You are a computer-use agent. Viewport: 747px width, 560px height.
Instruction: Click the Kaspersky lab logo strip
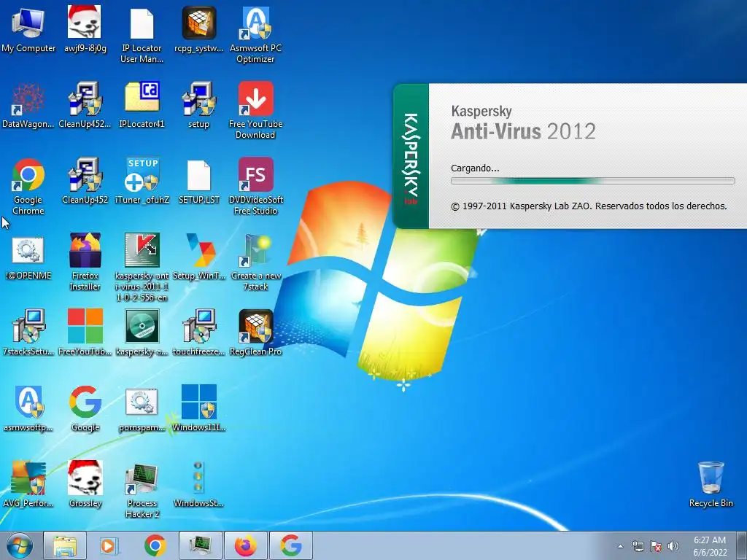[411, 156]
